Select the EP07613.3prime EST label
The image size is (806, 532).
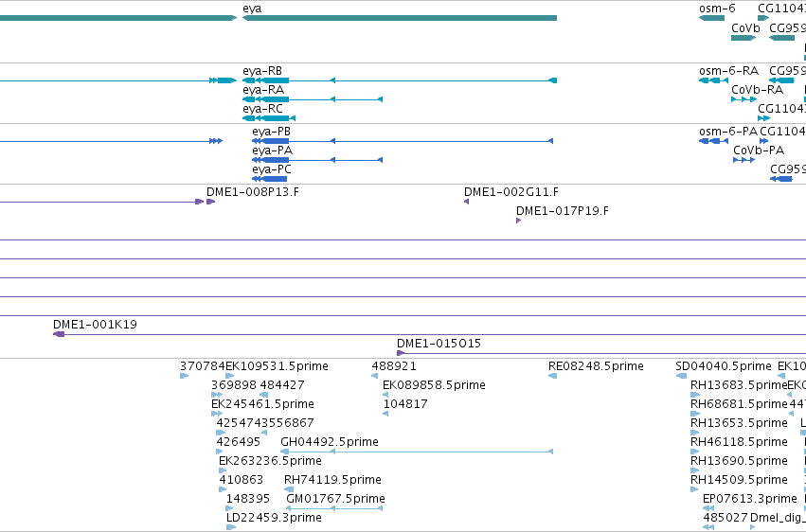coord(749,499)
